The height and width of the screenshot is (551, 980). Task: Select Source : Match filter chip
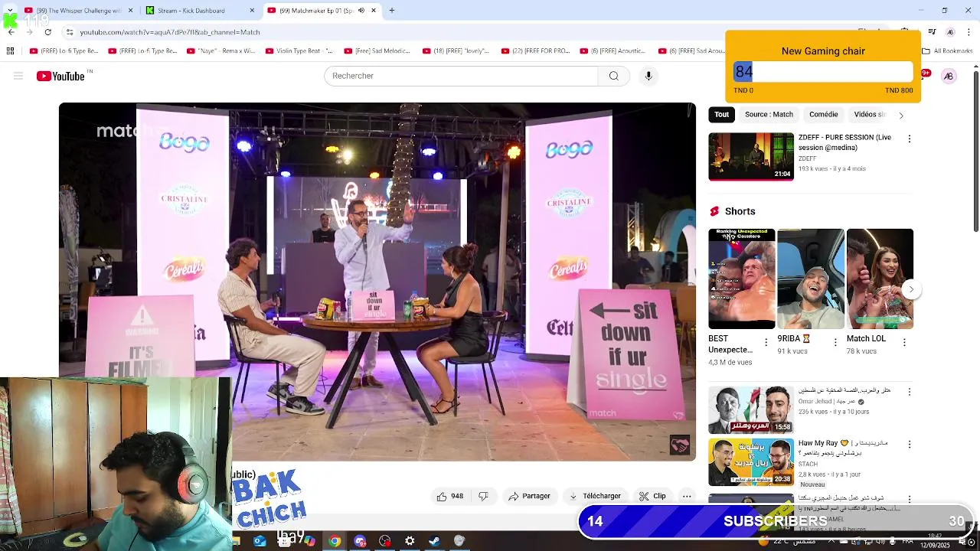click(769, 115)
